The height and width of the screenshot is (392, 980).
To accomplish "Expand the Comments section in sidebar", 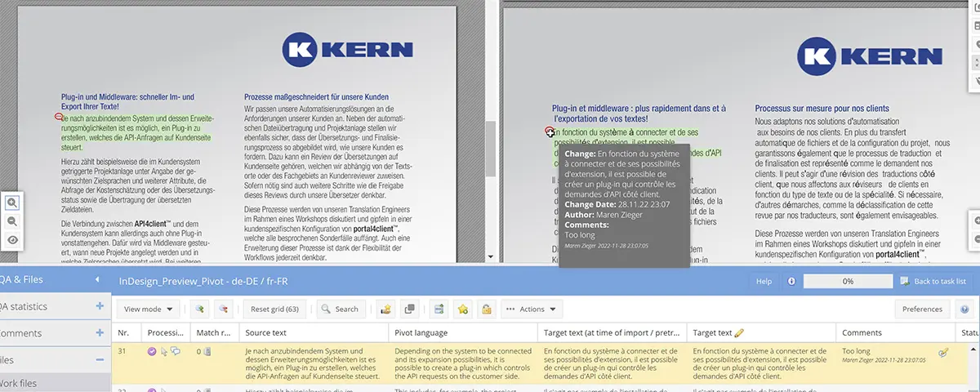I will tap(100, 332).
